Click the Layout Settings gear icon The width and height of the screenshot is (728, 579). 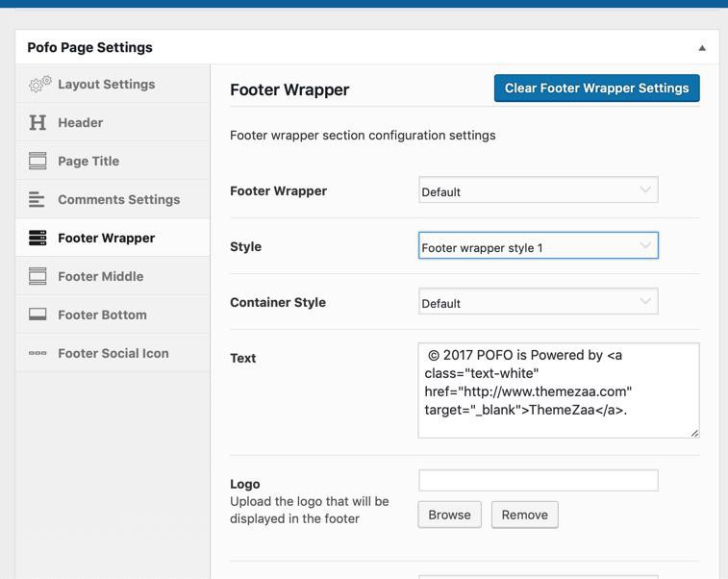click(39, 85)
